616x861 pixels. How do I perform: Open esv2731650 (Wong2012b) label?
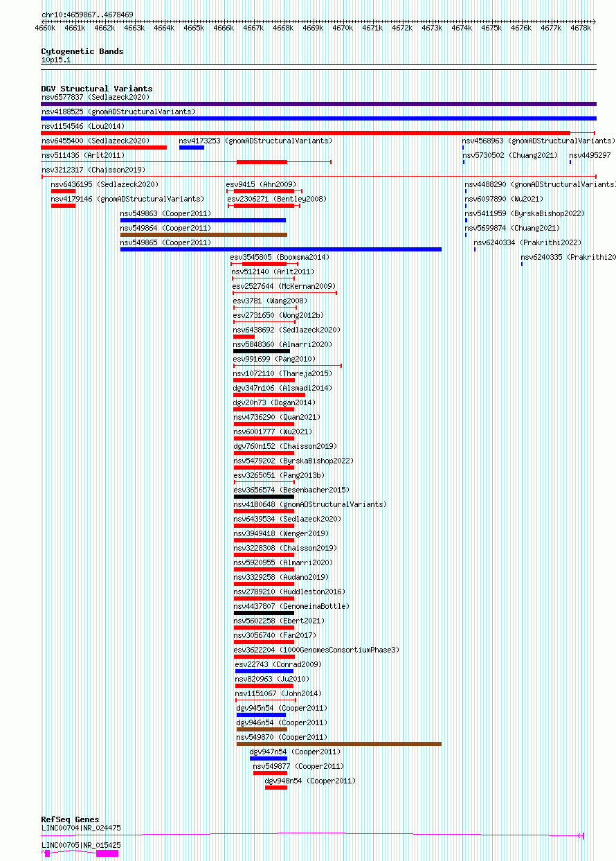tap(278, 315)
